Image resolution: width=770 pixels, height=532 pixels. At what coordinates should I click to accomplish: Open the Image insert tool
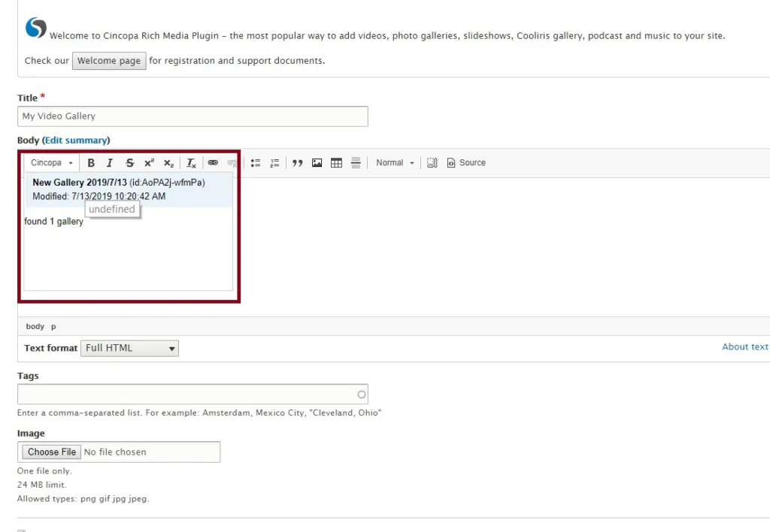pyautogui.click(x=317, y=163)
